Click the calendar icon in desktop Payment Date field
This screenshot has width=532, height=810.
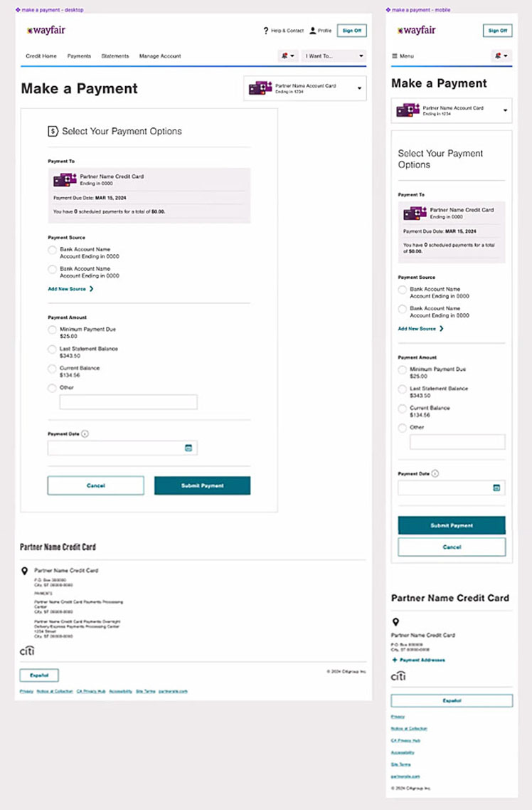(188, 448)
